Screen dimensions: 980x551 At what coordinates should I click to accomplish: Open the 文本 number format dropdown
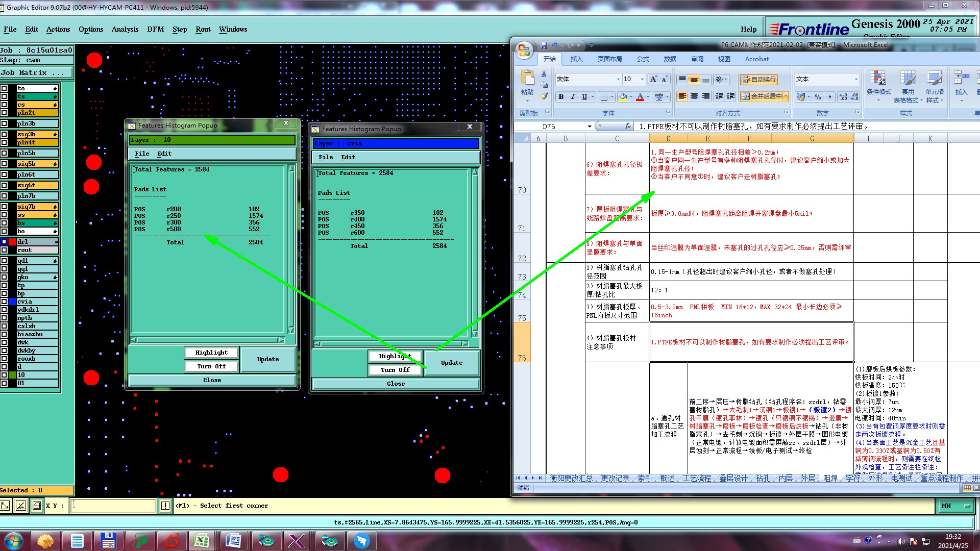click(856, 79)
